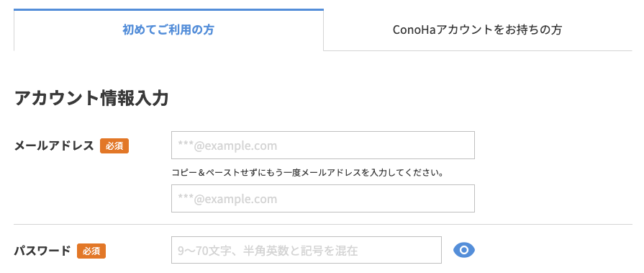
Task: Switch to the 初めてご利用の方 tab
Action: 168,30
